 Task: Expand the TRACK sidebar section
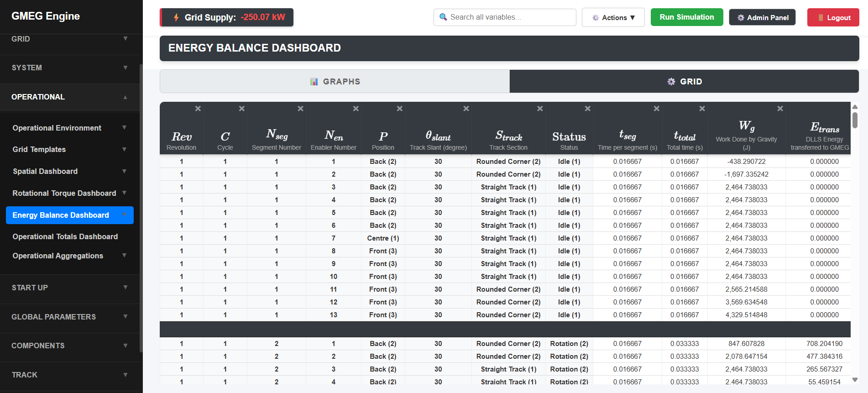[x=70, y=375]
